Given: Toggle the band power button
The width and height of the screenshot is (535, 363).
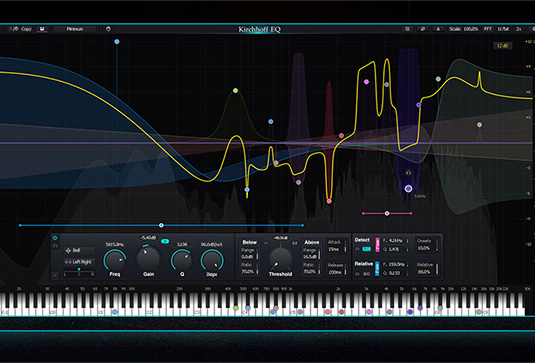Looking at the screenshot, I should pyautogui.click(x=55, y=238).
